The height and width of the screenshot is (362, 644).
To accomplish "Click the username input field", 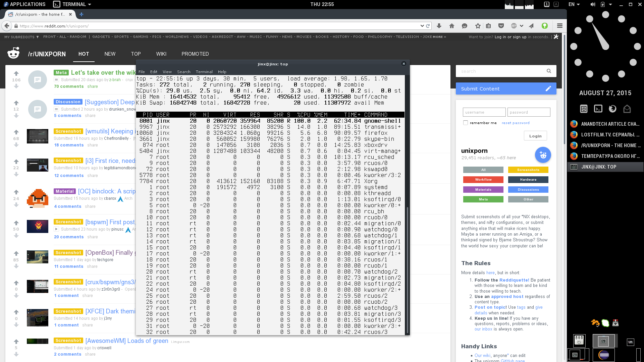I will 484,112.
